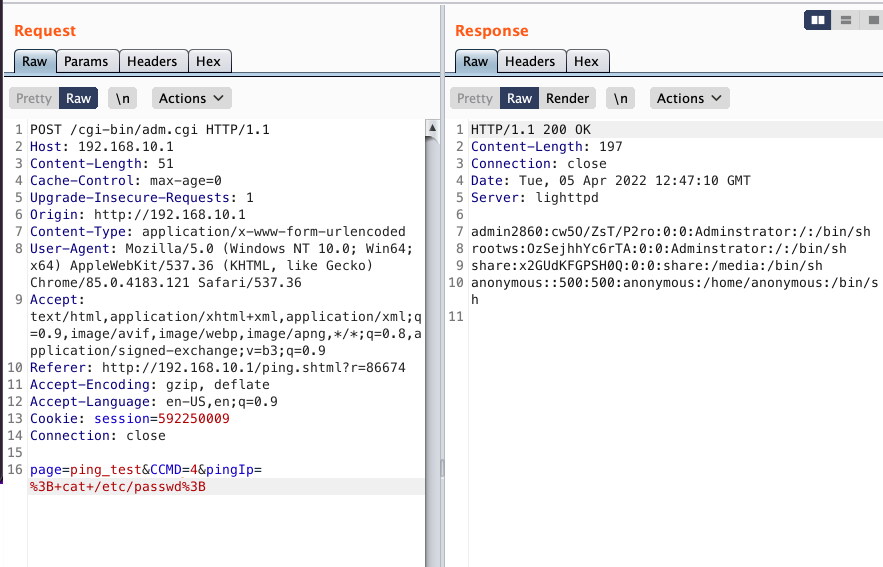This screenshot has width=883, height=567.
Task: Toggle Response newline \n display
Action: point(621,98)
